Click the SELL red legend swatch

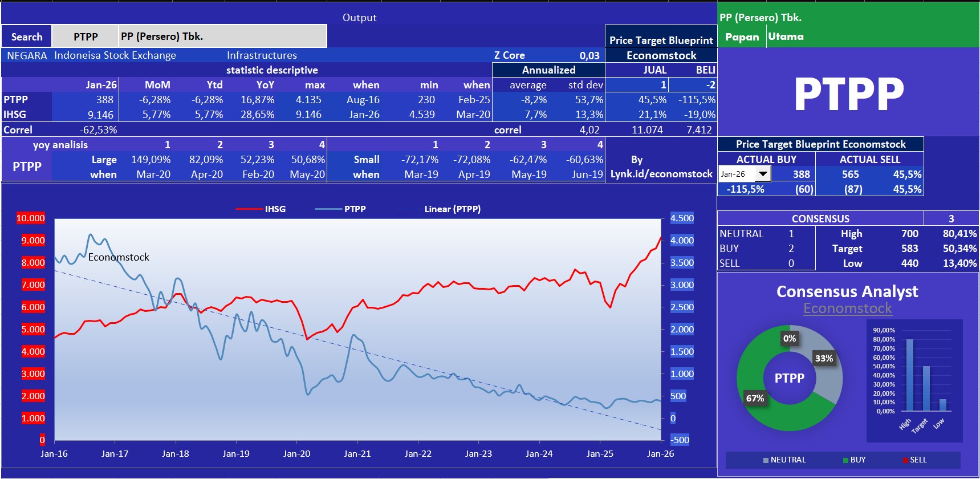(x=906, y=460)
